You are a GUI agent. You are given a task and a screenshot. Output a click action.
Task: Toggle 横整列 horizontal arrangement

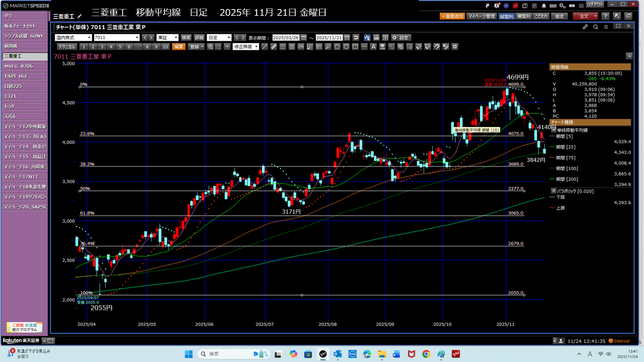tap(524, 16)
